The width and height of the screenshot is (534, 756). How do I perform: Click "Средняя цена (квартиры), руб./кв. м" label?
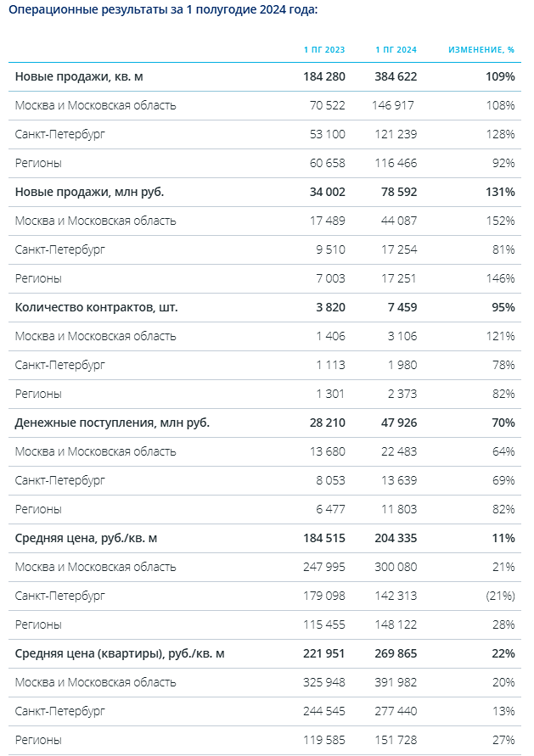(x=120, y=653)
